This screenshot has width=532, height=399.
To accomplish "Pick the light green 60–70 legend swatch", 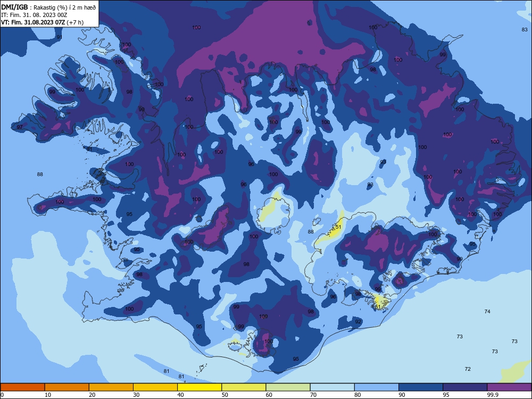I will (288, 387).
